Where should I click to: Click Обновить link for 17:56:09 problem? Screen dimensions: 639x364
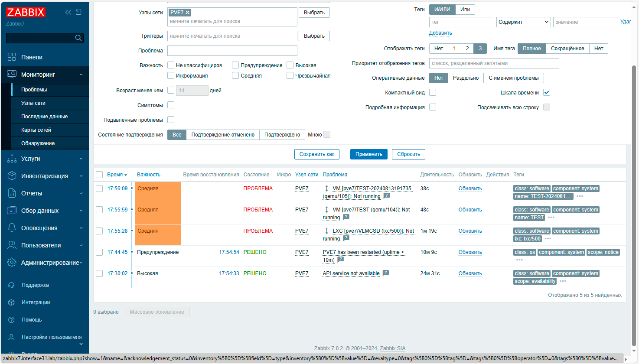point(470,188)
